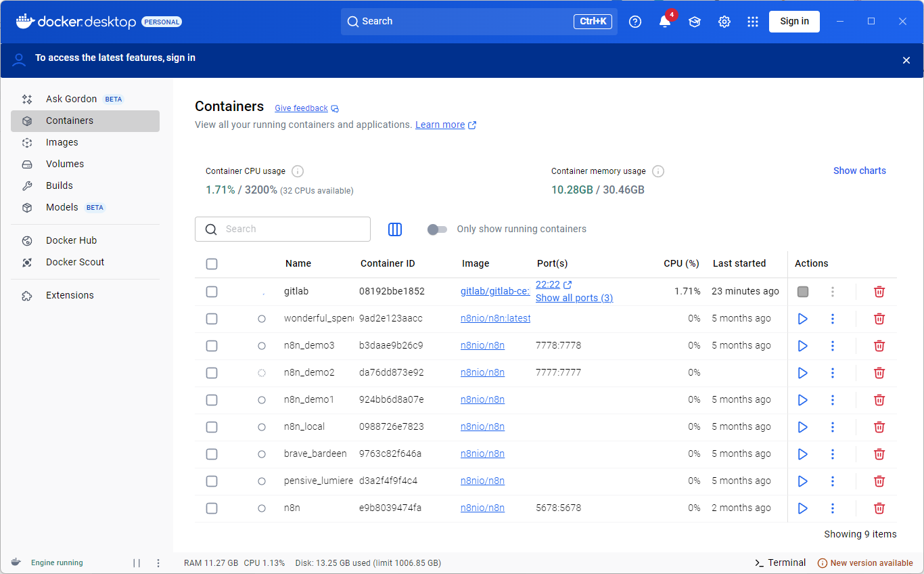
Task: Click the column management icon
Action: 395,229
